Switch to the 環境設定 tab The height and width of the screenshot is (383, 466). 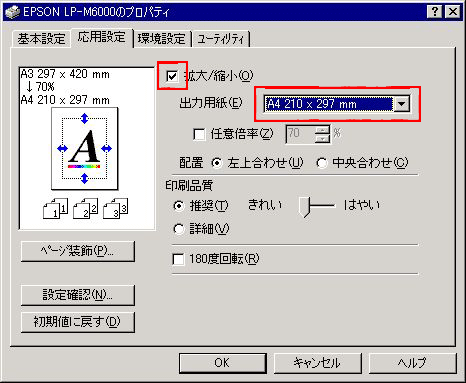pos(162,39)
